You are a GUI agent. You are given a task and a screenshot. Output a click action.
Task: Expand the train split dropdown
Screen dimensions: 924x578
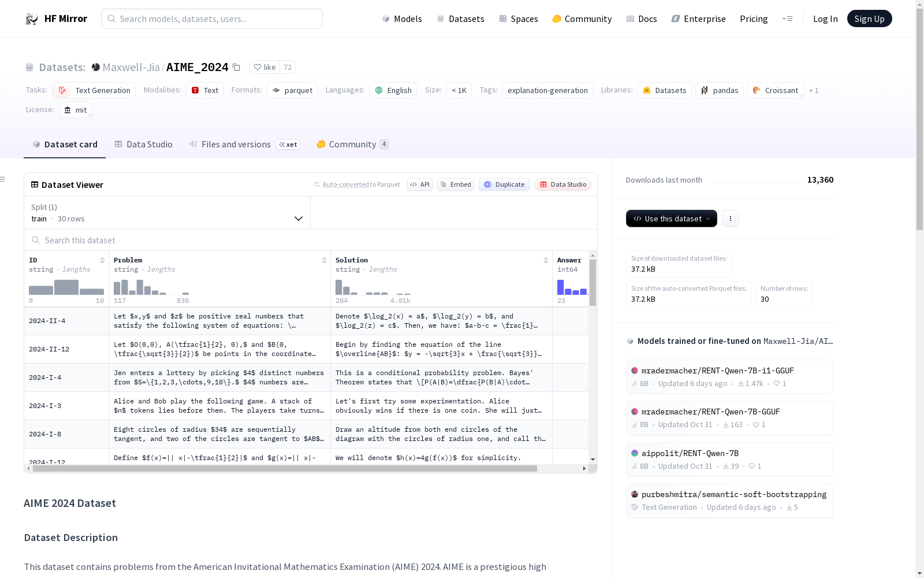click(x=167, y=213)
